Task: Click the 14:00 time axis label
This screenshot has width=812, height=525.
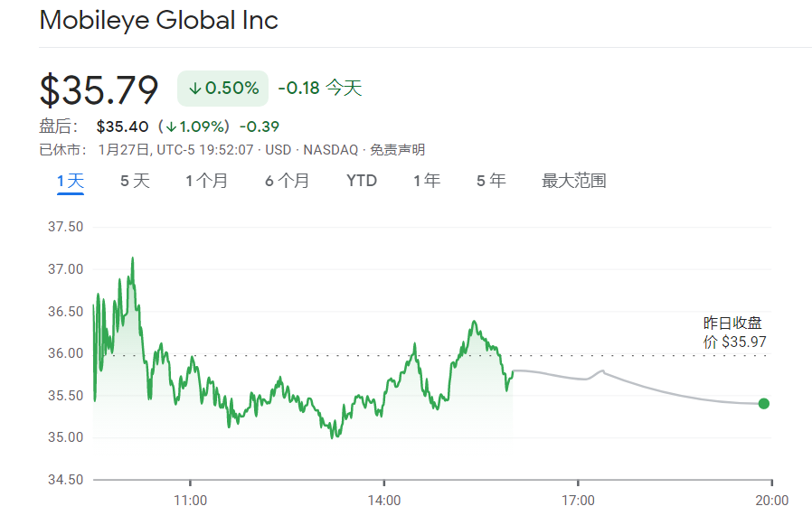Action: 384,500
